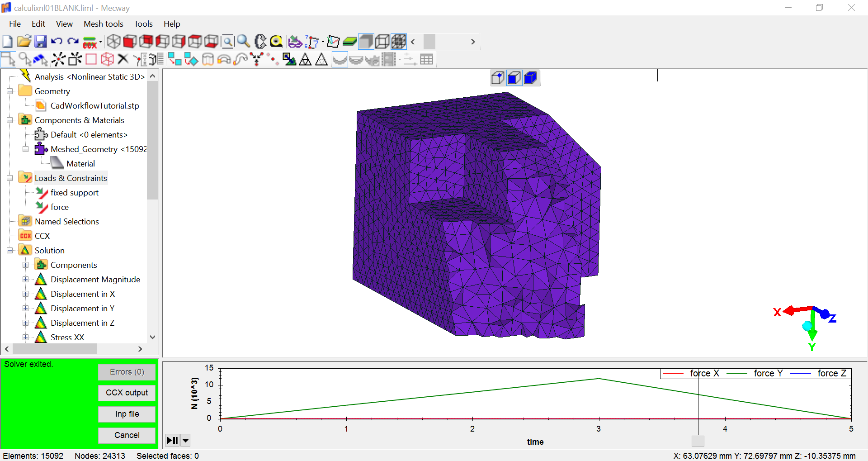Undo the last action

(57, 42)
